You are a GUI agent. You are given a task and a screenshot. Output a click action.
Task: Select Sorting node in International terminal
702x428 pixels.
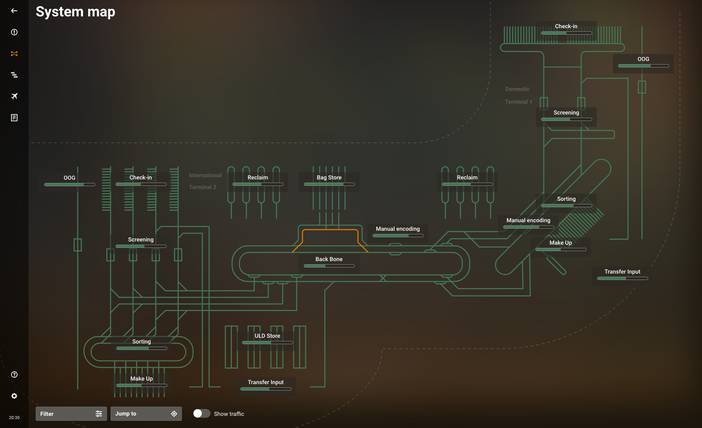coord(141,344)
